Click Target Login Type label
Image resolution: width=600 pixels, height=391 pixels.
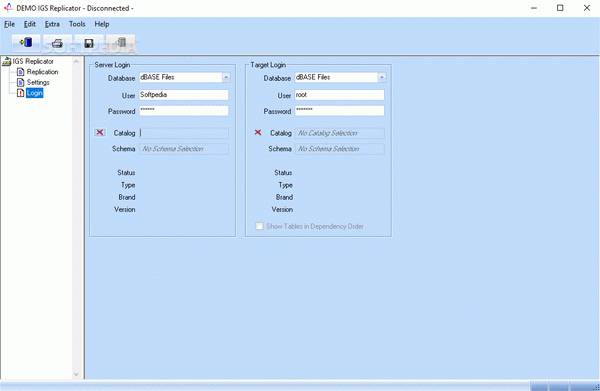click(285, 185)
